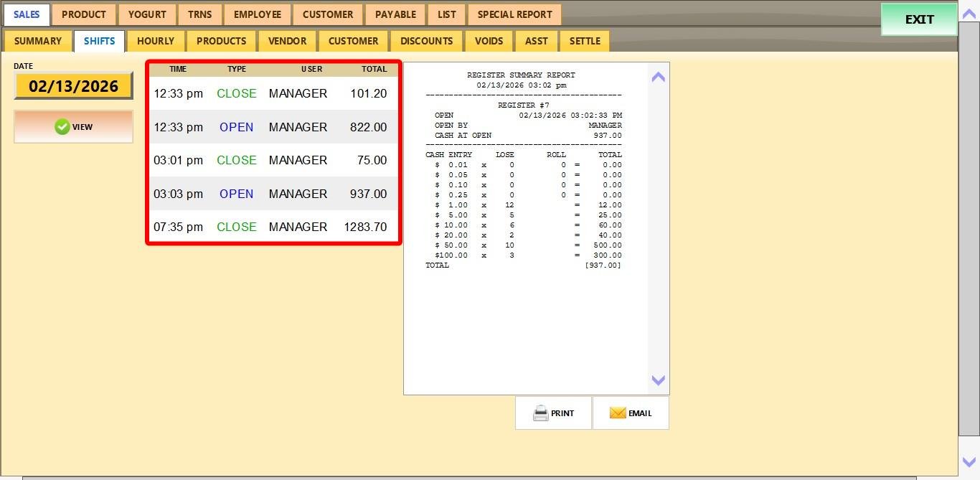Open the Yogurt menu tab

point(147,14)
